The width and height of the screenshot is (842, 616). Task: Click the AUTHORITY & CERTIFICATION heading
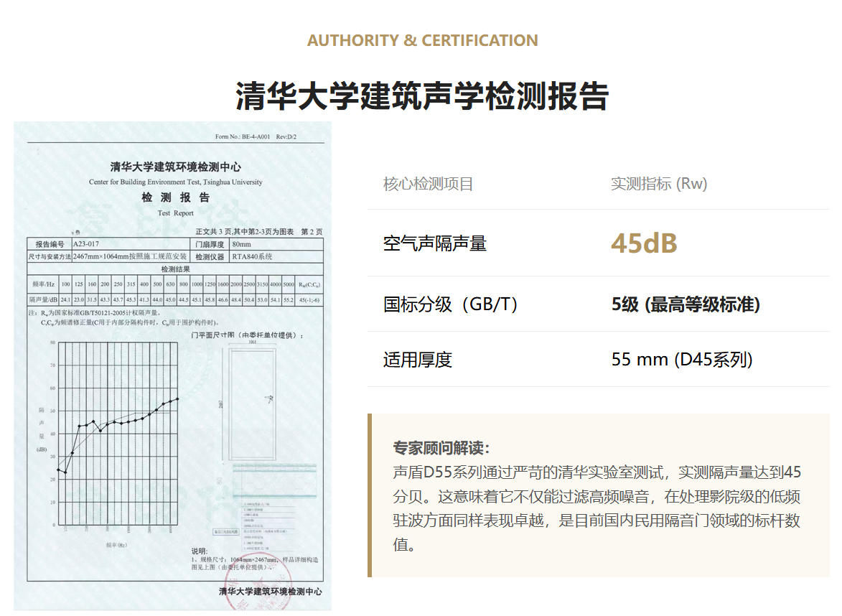coord(422,40)
